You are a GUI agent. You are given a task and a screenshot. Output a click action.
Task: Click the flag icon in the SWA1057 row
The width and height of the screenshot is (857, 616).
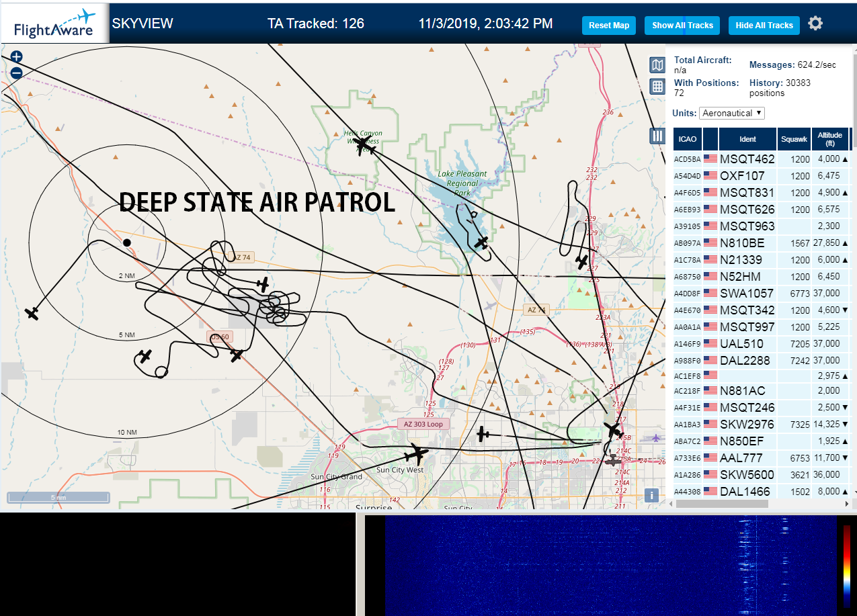click(710, 294)
